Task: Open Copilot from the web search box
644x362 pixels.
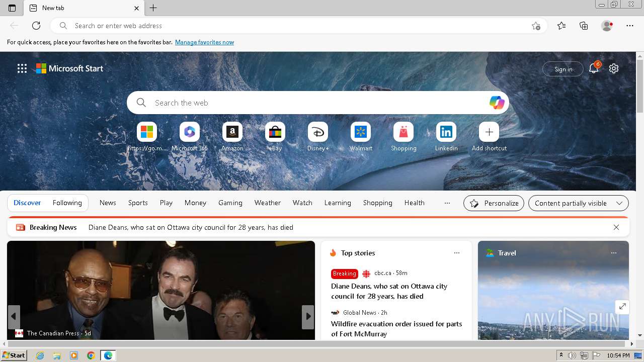Action: 497,103
